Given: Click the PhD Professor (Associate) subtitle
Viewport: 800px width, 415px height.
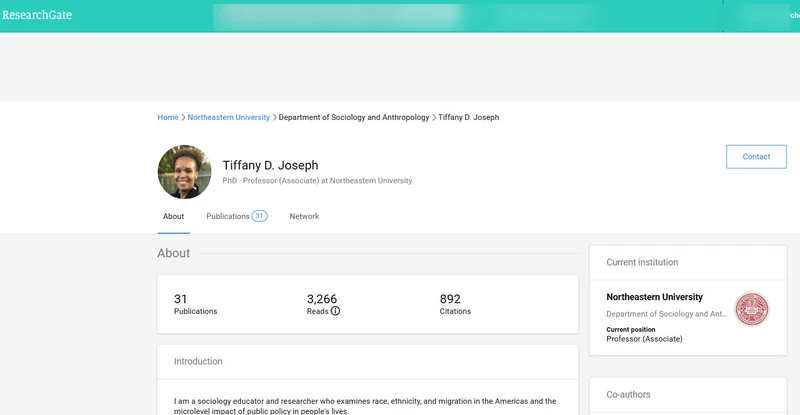Looking at the screenshot, I should click(317, 181).
